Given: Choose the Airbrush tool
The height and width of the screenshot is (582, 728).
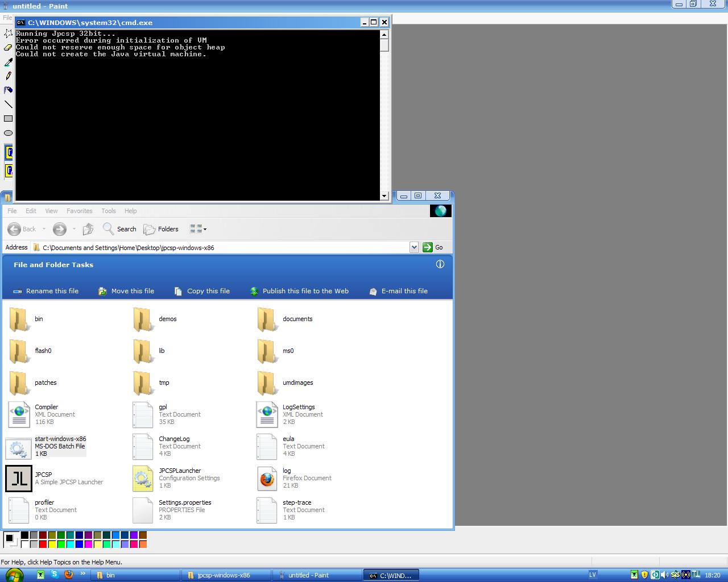Looking at the screenshot, I should 8,90.
